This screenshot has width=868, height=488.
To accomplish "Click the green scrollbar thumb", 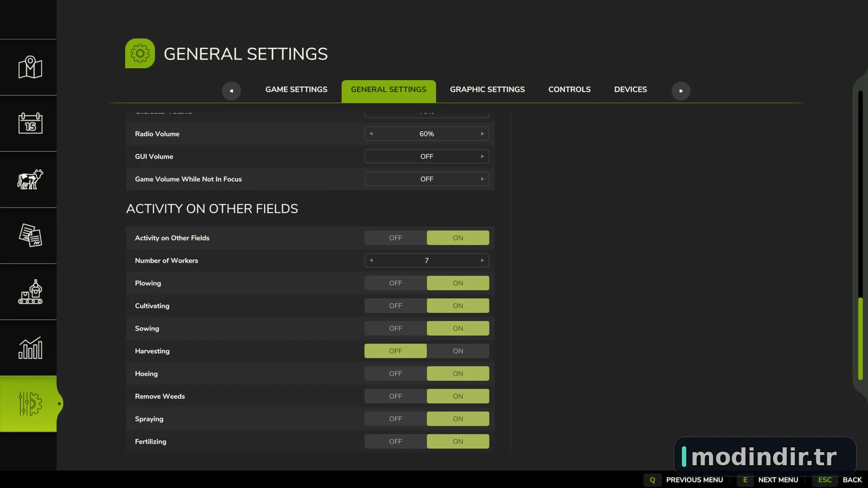I will 860,338.
